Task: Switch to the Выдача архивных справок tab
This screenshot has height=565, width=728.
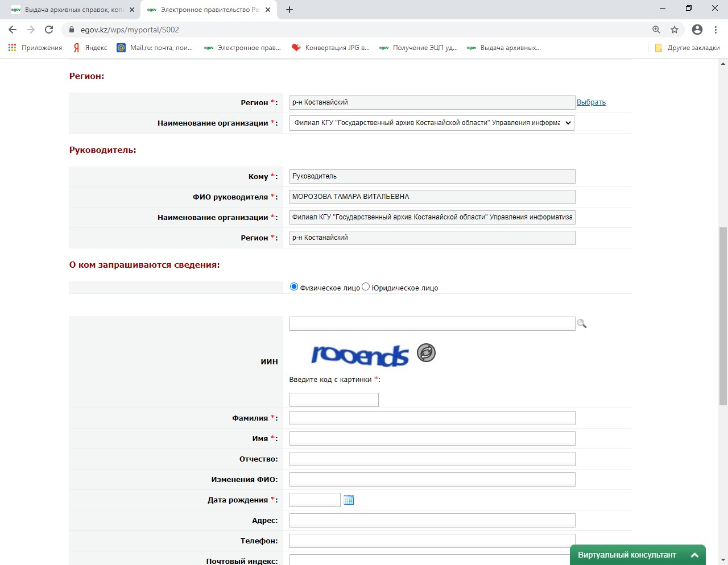Action: (73, 10)
